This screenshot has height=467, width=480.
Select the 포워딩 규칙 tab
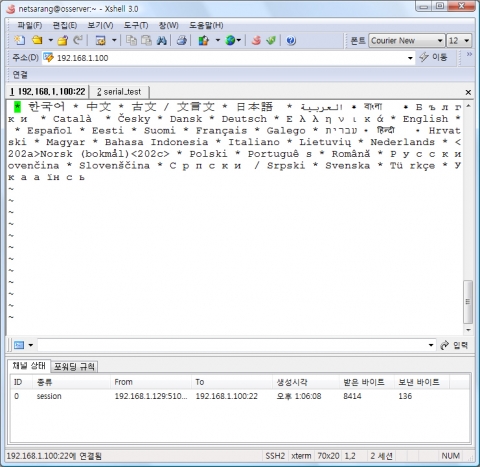click(x=74, y=367)
